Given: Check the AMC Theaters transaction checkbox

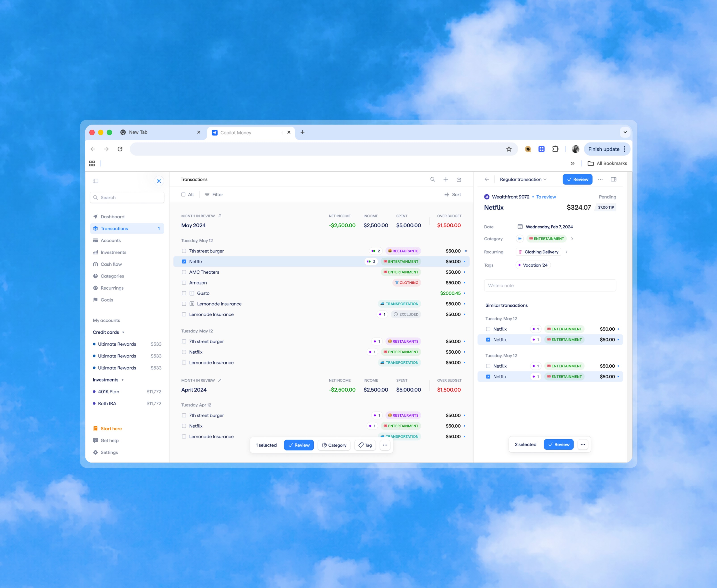Looking at the screenshot, I should pyautogui.click(x=184, y=272).
